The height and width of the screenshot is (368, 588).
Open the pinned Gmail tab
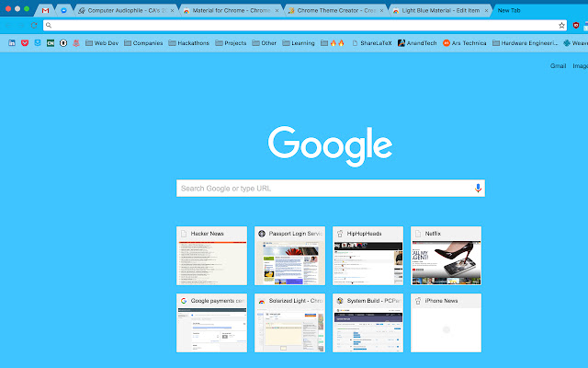(x=45, y=10)
